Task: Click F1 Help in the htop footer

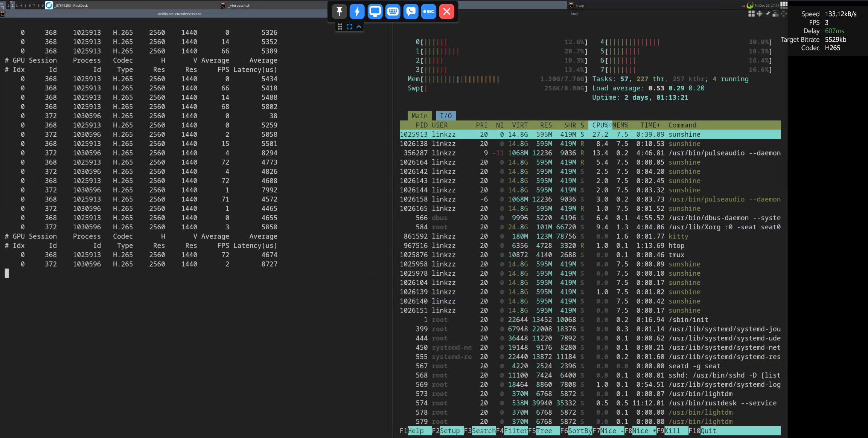Action: [416, 430]
